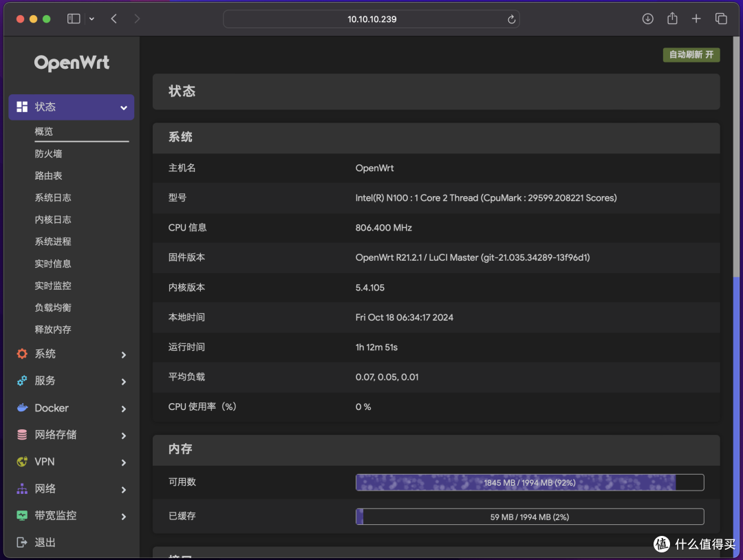Open 内核日志 in the sidebar
This screenshot has width=743, height=560.
click(x=52, y=219)
